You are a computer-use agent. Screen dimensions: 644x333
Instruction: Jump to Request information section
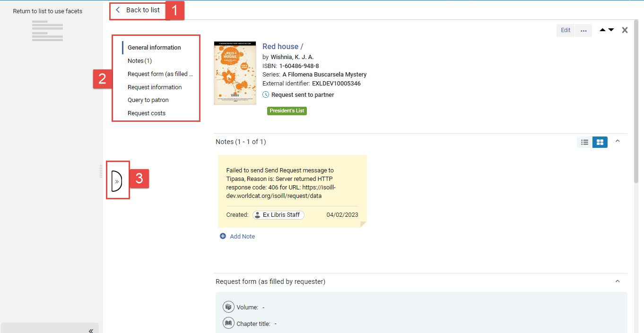155,87
